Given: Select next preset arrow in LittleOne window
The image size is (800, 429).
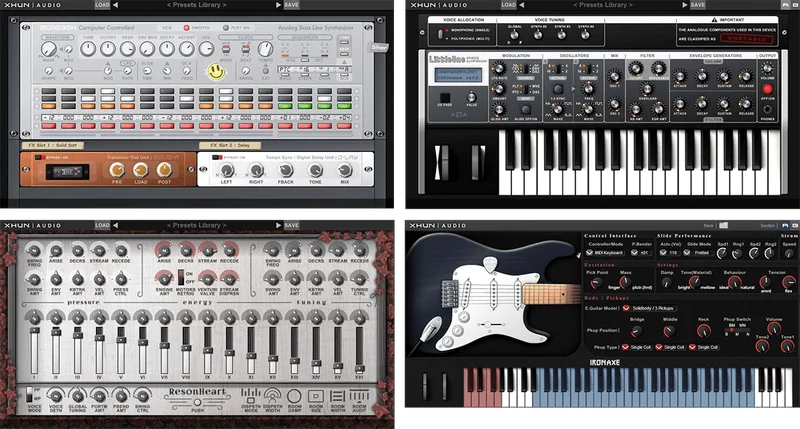Looking at the screenshot, I should (x=685, y=5).
